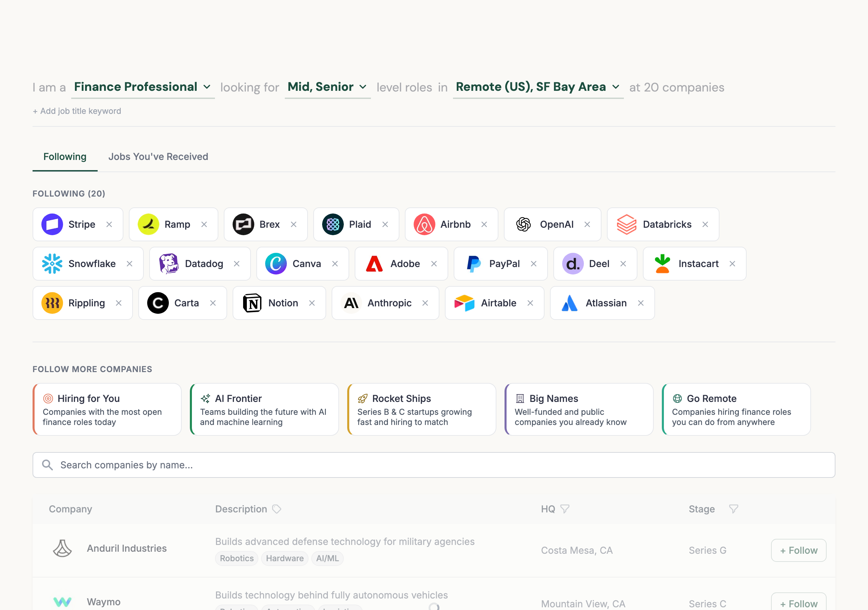Click the Add job title keyword link
This screenshot has width=868, height=610.
point(77,111)
